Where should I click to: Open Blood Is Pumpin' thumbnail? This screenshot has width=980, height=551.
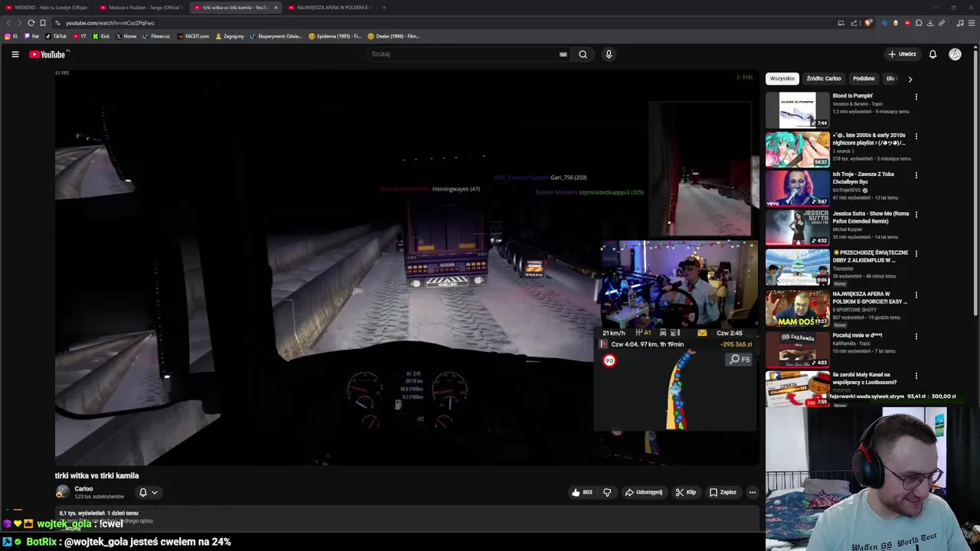[x=797, y=110]
